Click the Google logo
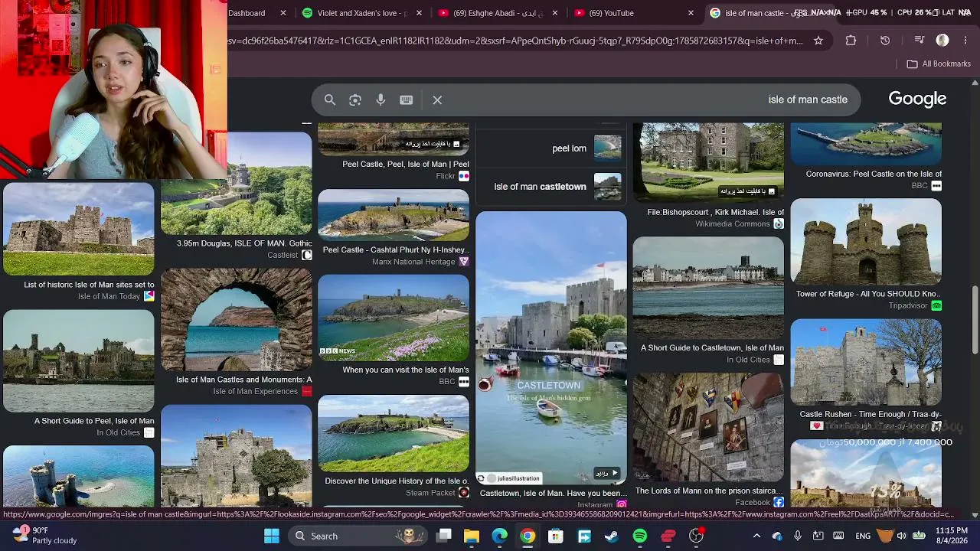 coord(917,99)
